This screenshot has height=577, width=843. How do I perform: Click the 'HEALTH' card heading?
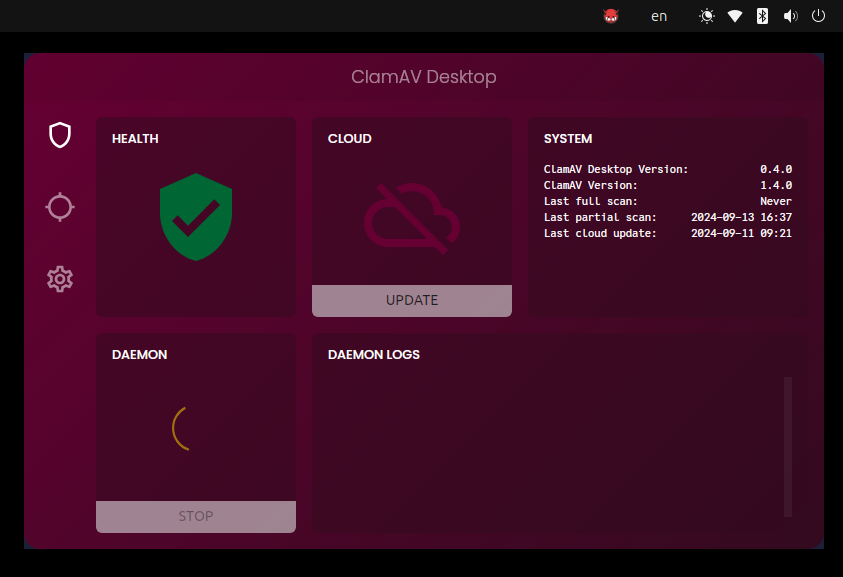135,139
